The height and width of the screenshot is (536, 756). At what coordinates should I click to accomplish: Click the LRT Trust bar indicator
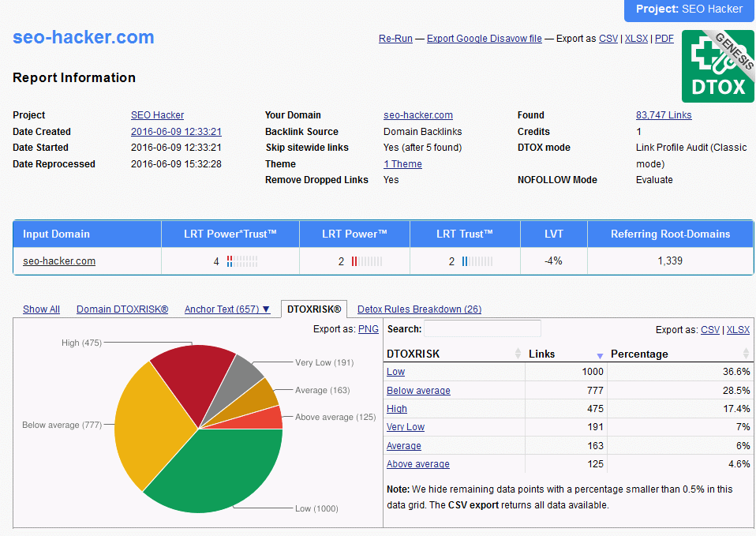coord(477,261)
